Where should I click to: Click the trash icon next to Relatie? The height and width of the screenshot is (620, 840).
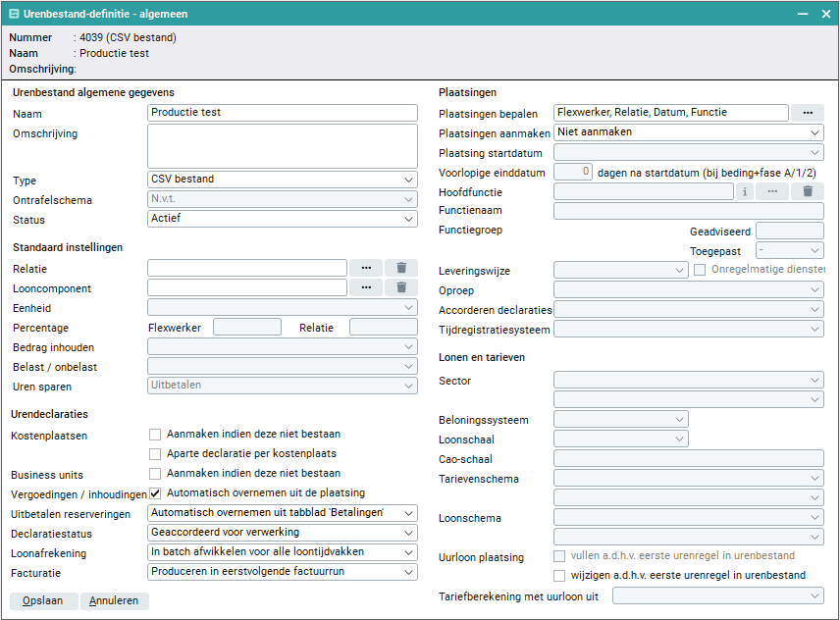point(401,268)
